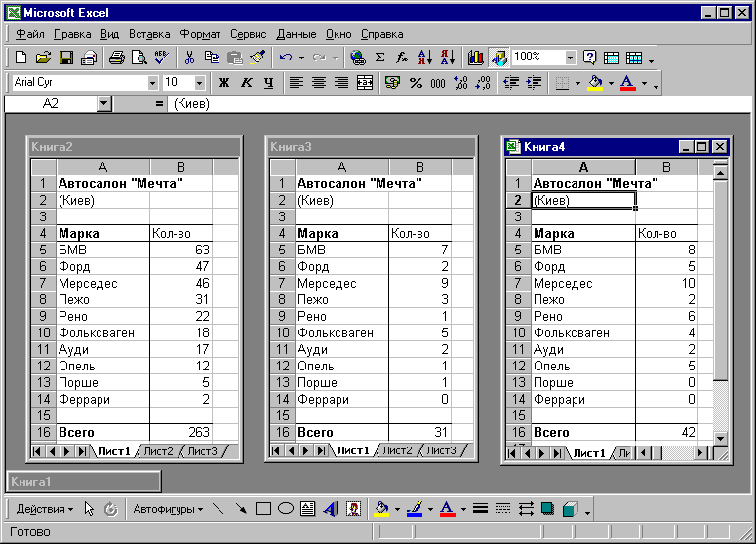
Task: Sort descending with Z-A icon
Action: coord(448,58)
